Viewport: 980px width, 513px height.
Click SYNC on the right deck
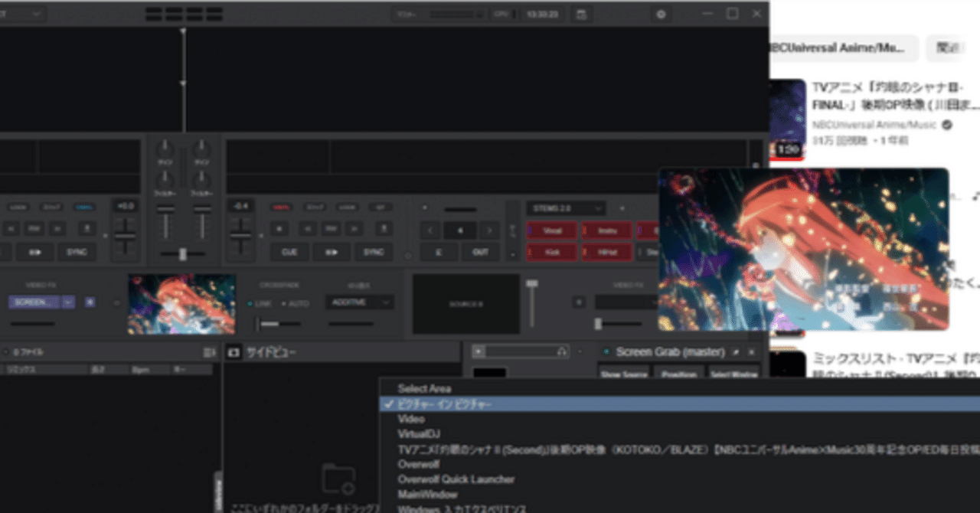374,252
